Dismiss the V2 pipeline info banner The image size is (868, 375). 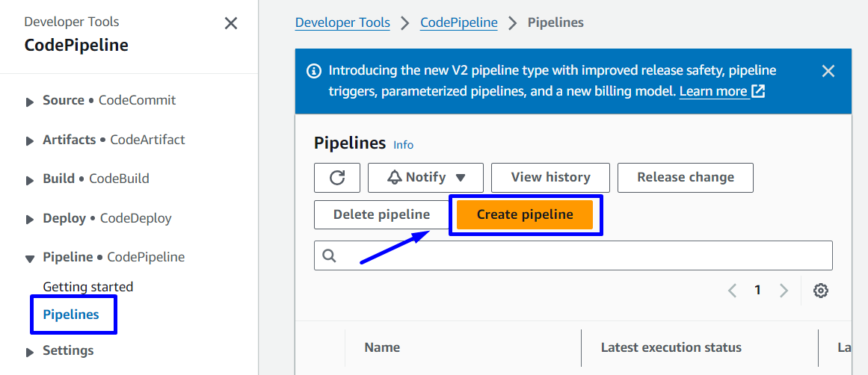click(x=828, y=71)
